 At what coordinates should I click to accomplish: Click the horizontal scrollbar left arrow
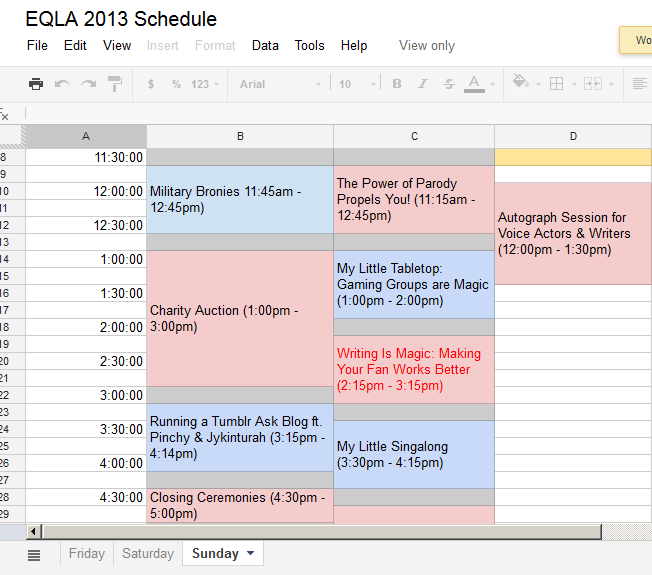point(34,531)
